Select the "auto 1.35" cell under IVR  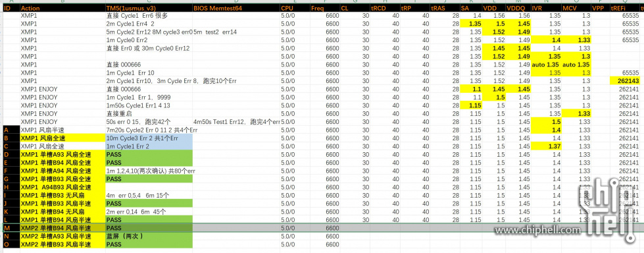point(546,65)
